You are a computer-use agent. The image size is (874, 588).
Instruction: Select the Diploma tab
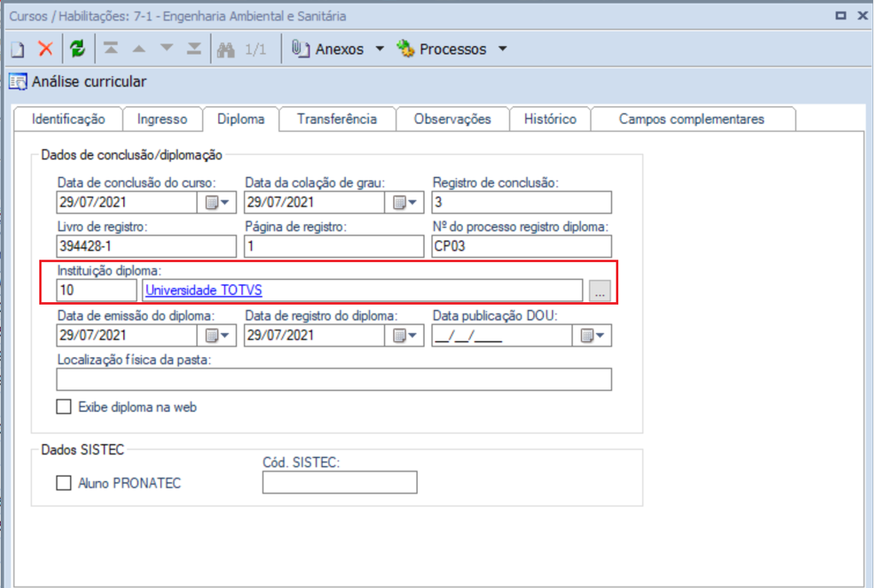point(241,119)
